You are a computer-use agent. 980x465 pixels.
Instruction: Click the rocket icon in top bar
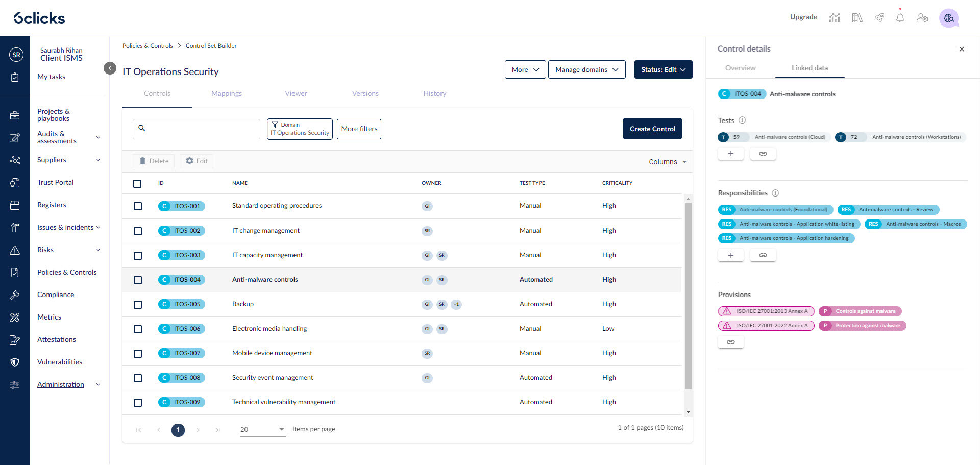coord(879,18)
